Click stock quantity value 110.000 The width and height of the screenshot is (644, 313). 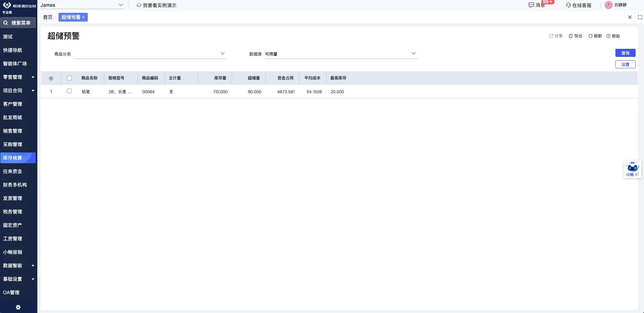pos(221,92)
